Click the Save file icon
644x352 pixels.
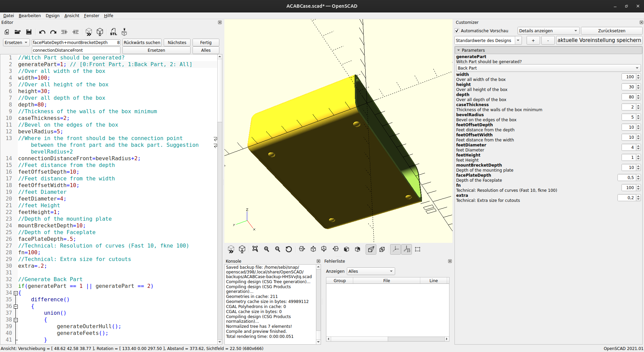(29, 32)
